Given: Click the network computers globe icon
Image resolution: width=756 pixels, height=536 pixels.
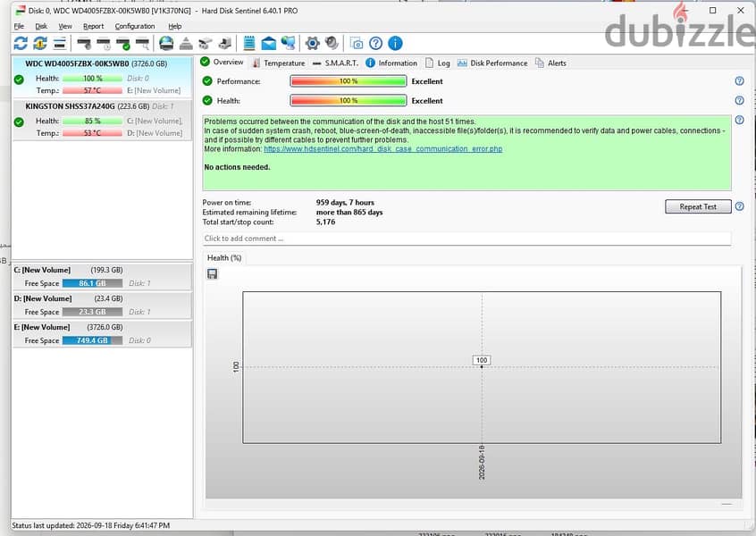Looking at the screenshot, I should pos(289,44).
